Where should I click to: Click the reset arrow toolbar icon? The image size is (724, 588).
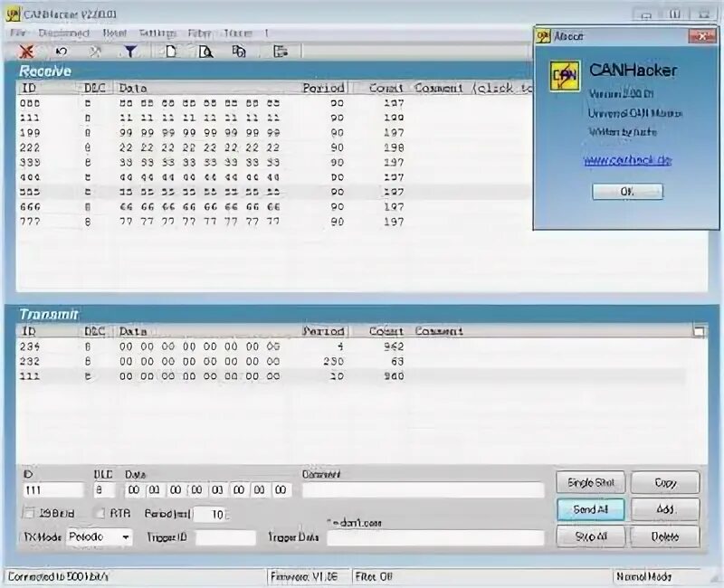(x=62, y=52)
